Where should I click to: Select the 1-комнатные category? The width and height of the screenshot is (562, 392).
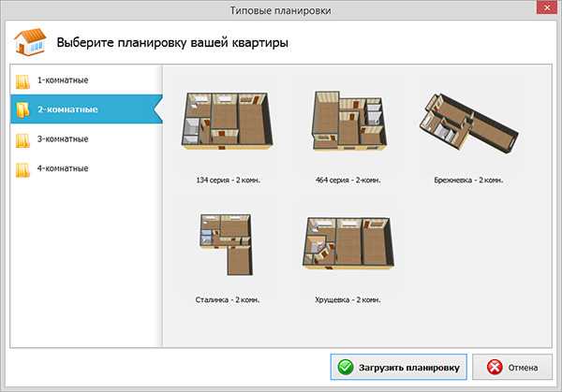point(63,80)
